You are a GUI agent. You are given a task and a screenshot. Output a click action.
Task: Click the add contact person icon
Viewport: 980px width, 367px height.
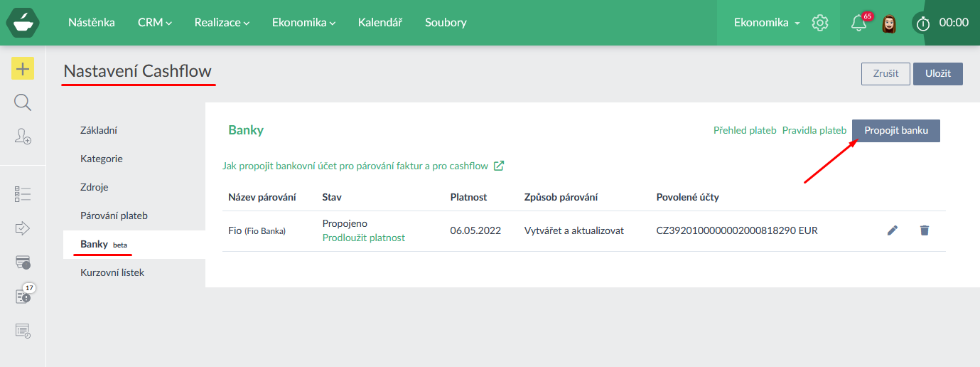[23, 137]
